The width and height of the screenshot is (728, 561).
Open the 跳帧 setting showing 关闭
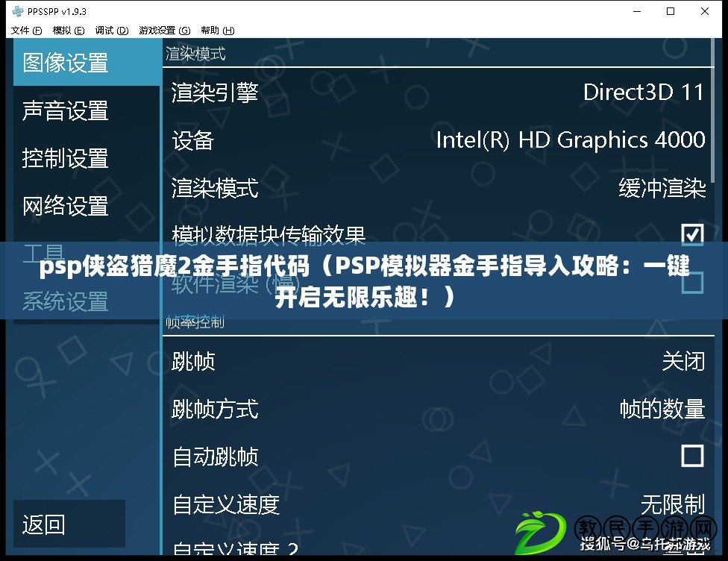tap(438, 361)
